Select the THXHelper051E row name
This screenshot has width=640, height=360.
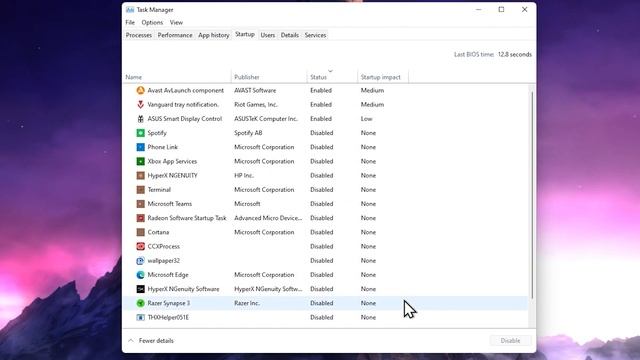pyautogui.click(x=168, y=317)
